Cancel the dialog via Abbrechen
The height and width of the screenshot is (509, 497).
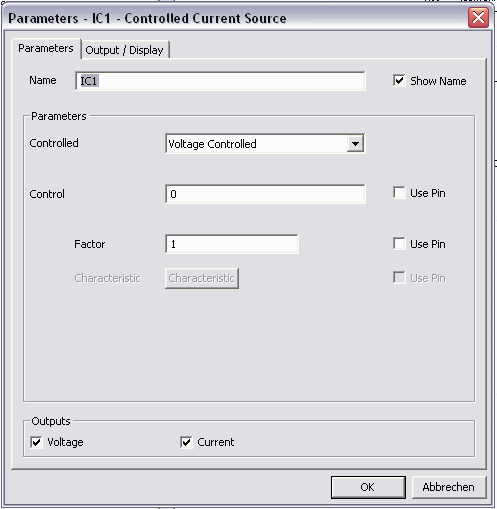point(449,487)
